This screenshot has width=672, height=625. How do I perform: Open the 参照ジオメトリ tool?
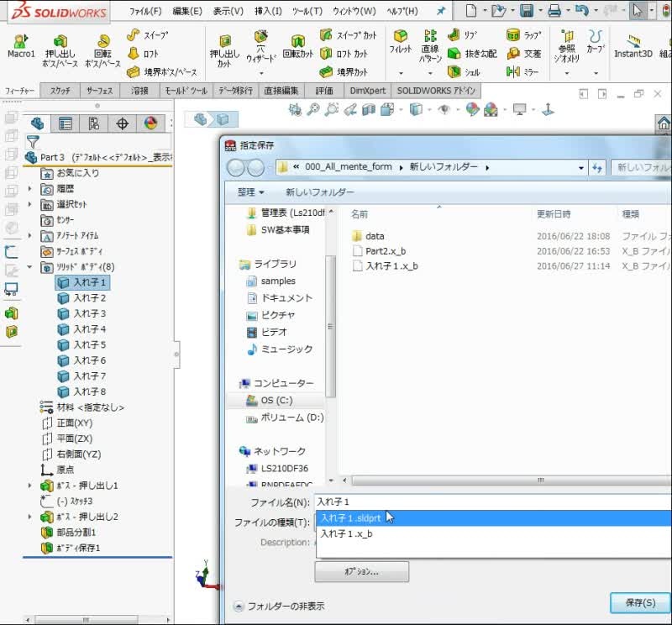click(566, 46)
